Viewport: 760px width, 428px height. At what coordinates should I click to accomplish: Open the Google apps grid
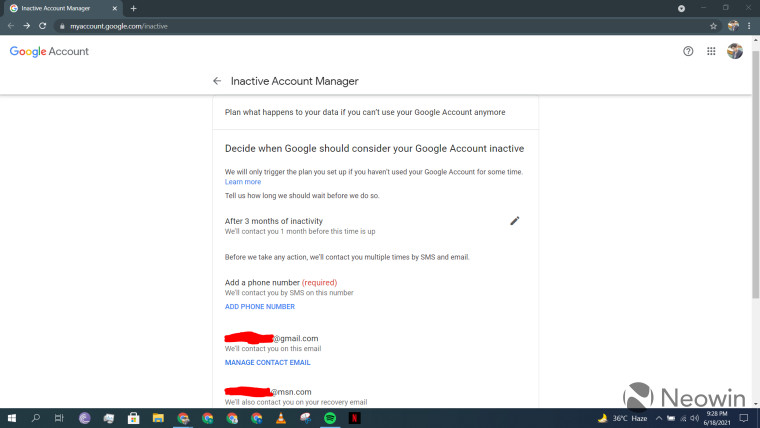coord(711,51)
